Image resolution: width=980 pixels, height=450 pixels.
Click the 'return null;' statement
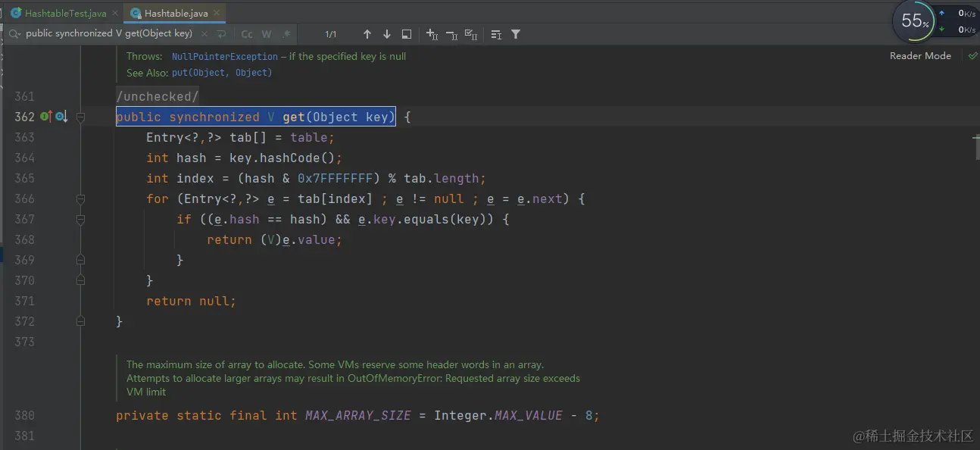coord(192,301)
